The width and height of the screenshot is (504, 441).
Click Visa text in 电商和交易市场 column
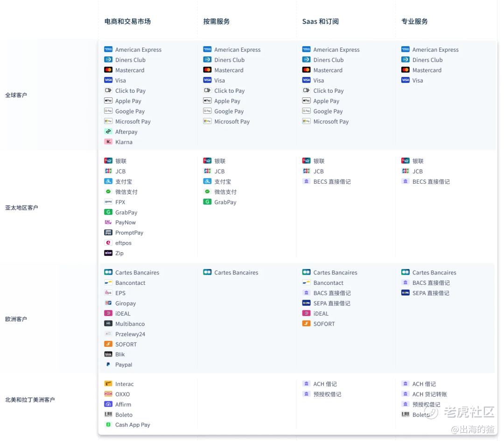tap(120, 81)
